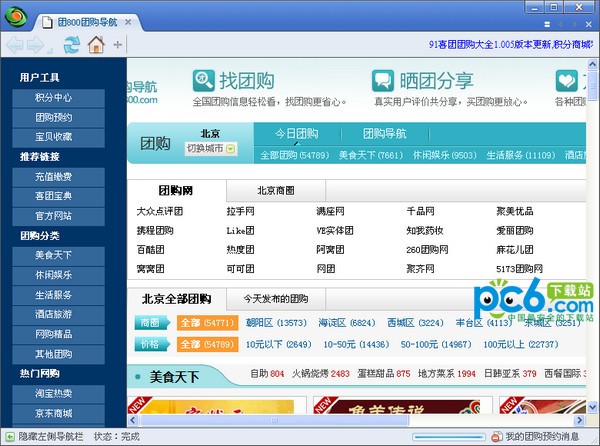The height and width of the screenshot is (446, 600).
Task: Open 充值缴费 in sidebar
Action: click(x=58, y=177)
